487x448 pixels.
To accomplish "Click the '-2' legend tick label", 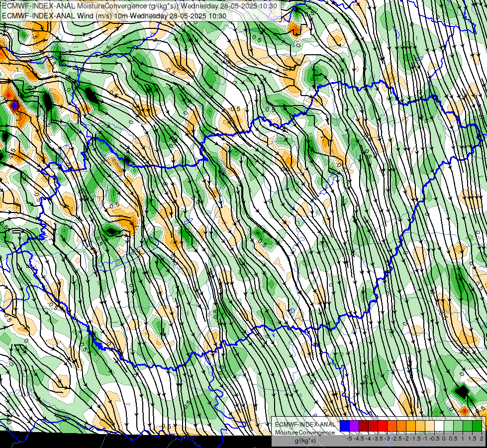I will (x=405, y=439).
